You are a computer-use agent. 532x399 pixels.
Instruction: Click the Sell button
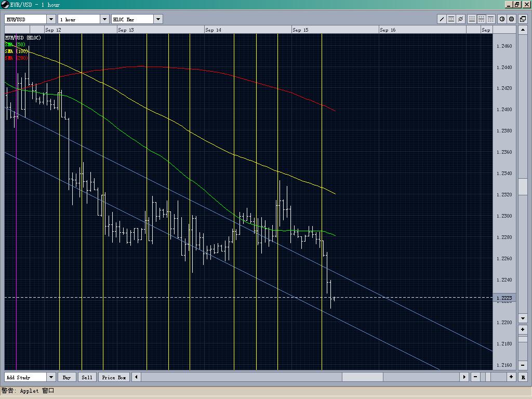(86, 377)
